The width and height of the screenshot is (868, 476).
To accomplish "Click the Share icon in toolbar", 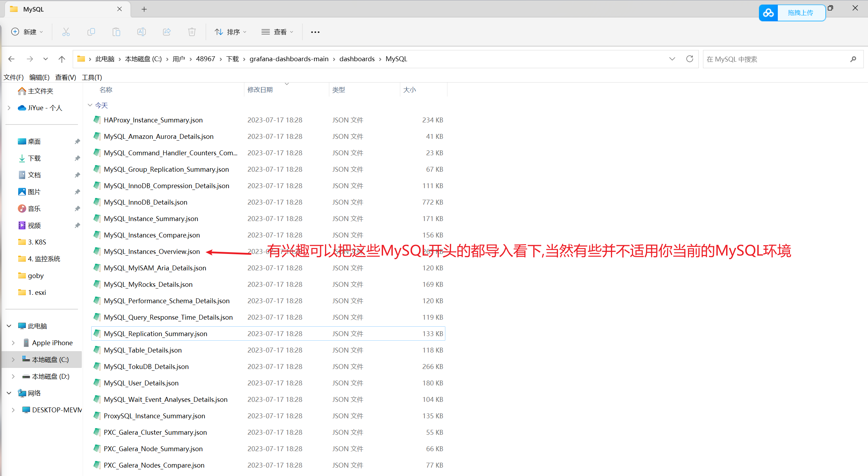I will (x=167, y=32).
